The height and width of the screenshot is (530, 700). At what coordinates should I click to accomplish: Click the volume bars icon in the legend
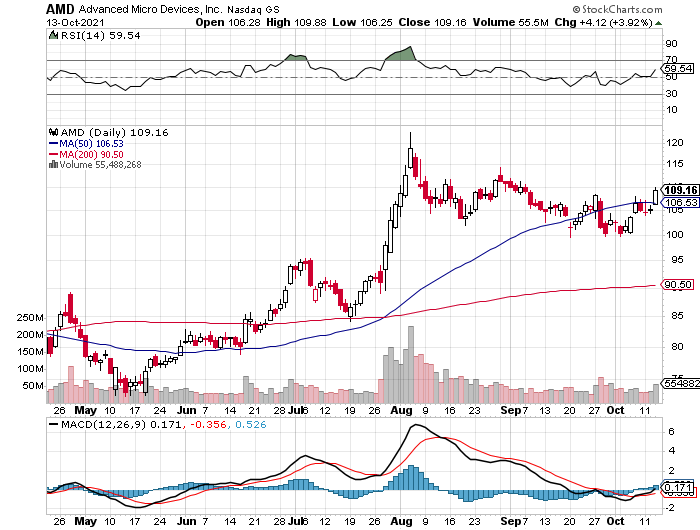tap(53, 164)
